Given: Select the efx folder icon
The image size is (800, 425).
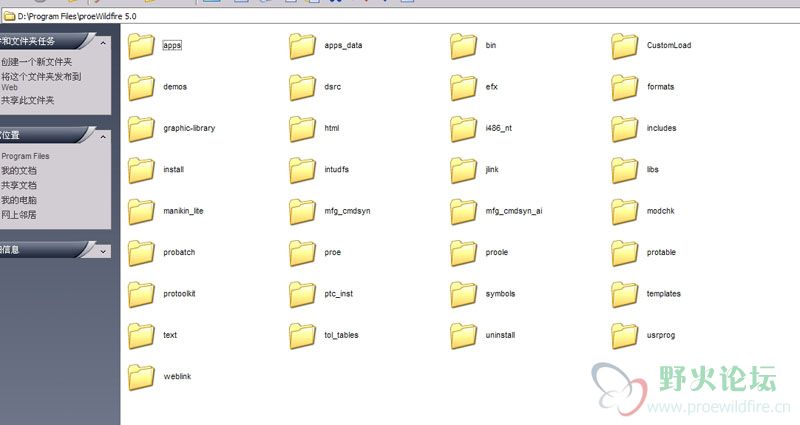Looking at the screenshot, I should click(463, 87).
